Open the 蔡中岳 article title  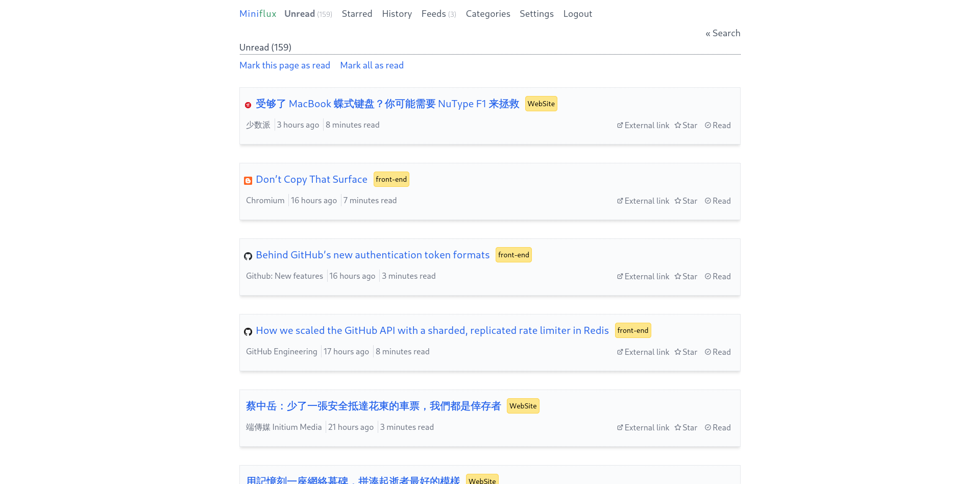coord(373,406)
